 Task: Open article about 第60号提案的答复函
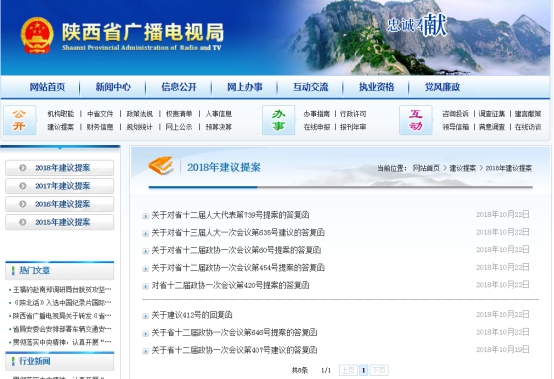point(236,250)
